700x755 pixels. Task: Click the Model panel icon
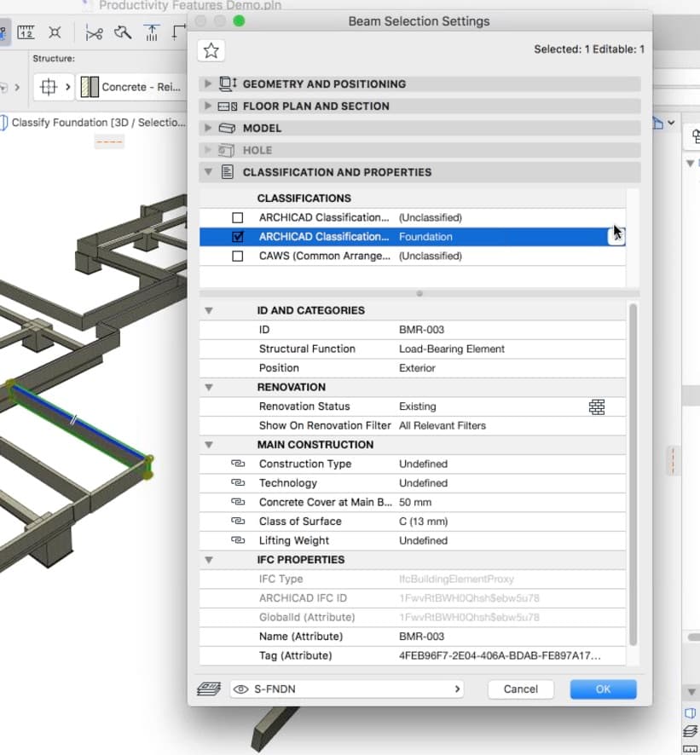tap(227, 128)
